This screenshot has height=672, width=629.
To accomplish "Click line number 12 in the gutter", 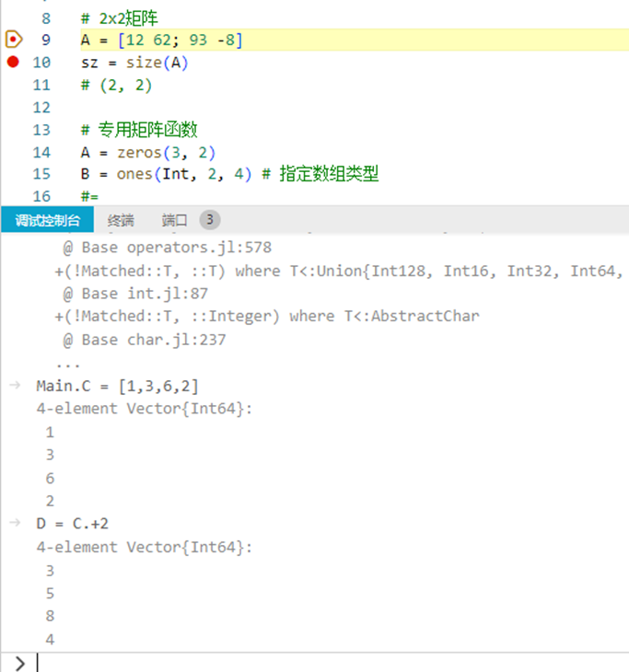I will click(x=41, y=107).
